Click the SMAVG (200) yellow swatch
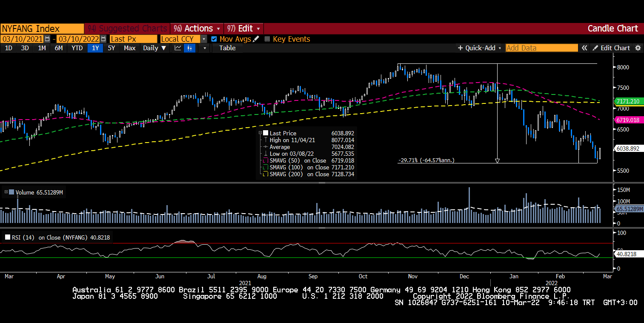This screenshot has width=644, height=323. point(266,174)
